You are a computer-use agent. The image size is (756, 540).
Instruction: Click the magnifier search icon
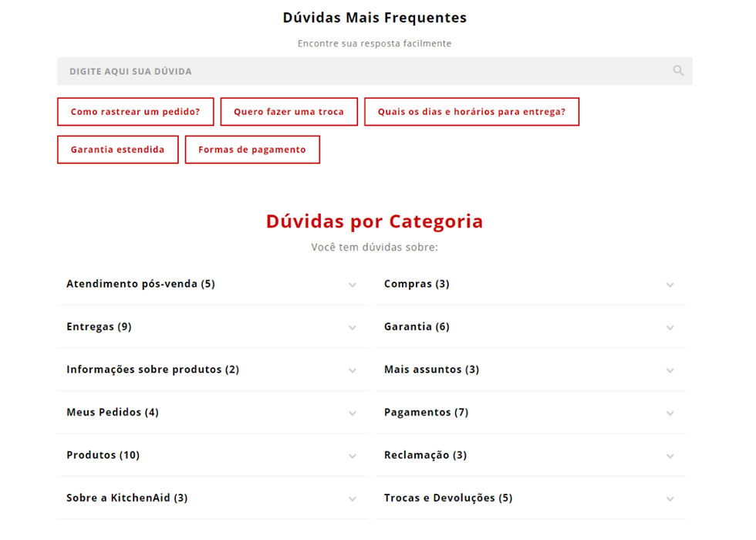tap(678, 71)
